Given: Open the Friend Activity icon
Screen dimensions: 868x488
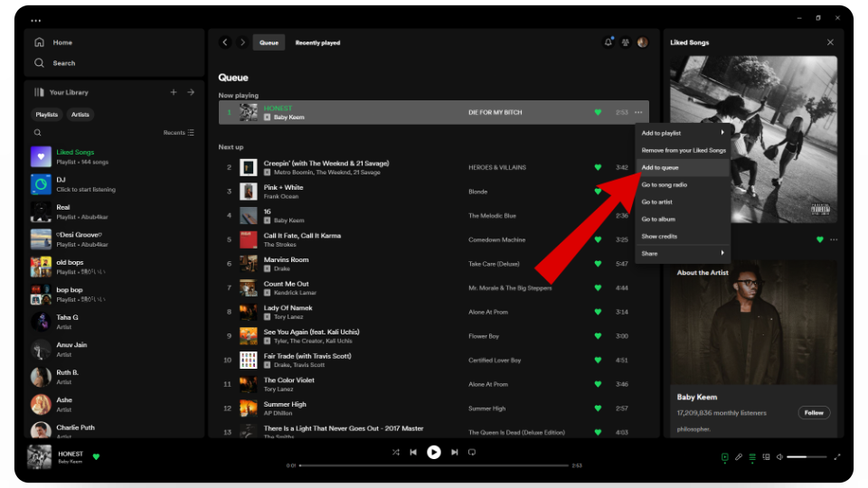Looking at the screenshot, I should [626, 42].
